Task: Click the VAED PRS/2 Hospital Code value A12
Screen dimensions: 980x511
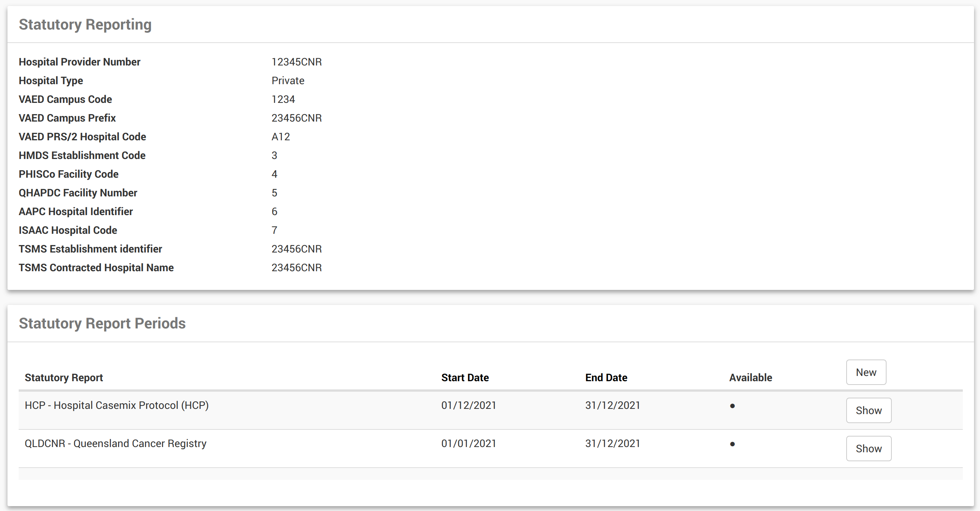Action: point(280,136)
